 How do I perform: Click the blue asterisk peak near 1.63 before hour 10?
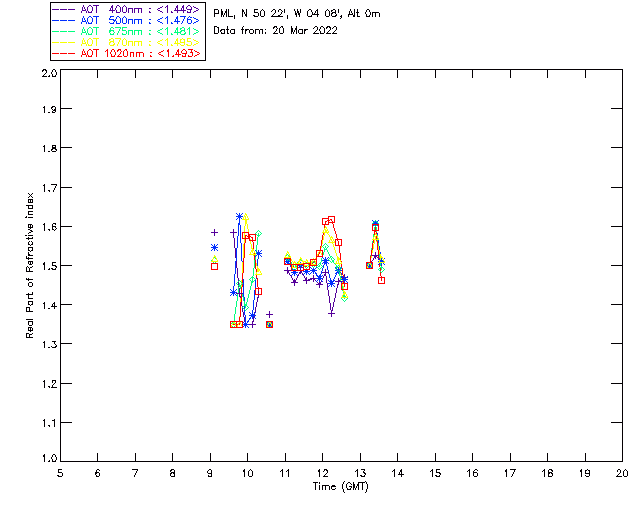tap(239, 216)
